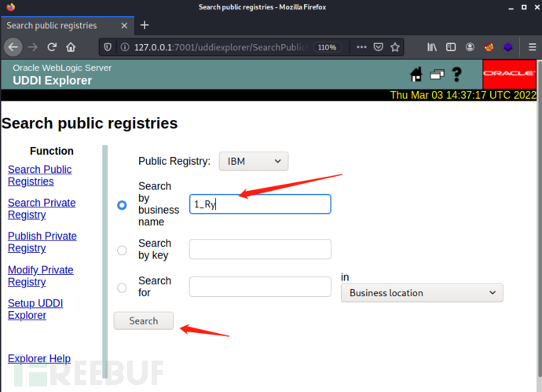Click the page vertical scrollbar
Viewport: 542px width, 392px height.
click(x=539, y=218)
